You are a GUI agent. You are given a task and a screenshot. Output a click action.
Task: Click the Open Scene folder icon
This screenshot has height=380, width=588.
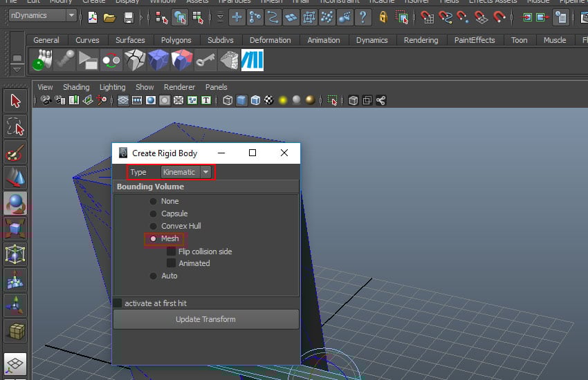pos(109,17)
